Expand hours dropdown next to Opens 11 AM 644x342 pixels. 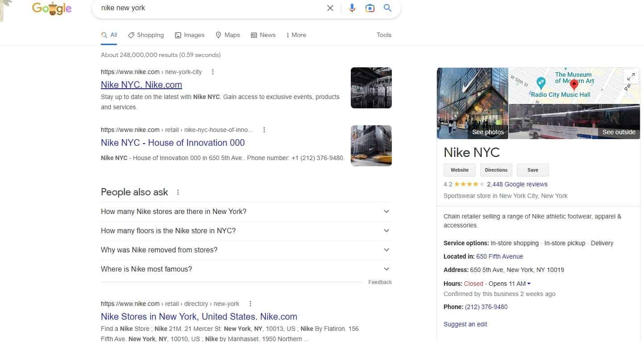click(x=529, y=284)
